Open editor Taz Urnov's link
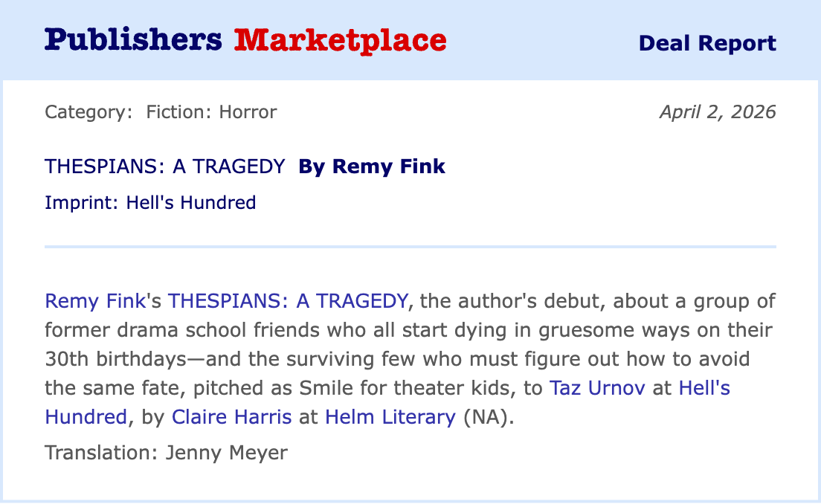 [597, 388]
